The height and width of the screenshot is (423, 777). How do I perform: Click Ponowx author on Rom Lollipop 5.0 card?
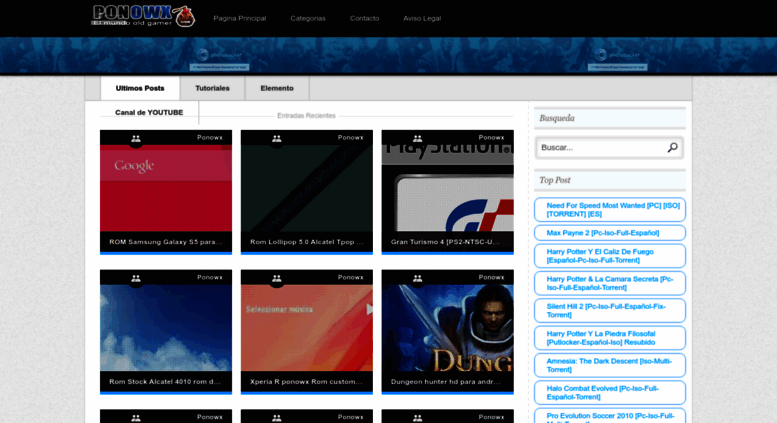pos(350,138)
